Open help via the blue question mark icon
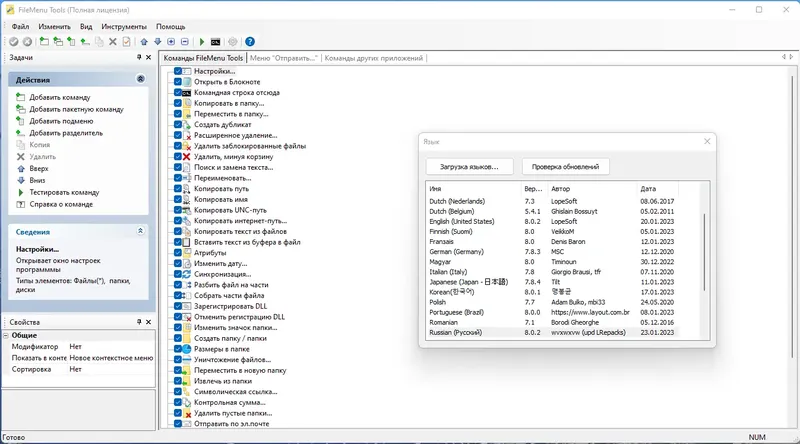 tap(249, 42)
